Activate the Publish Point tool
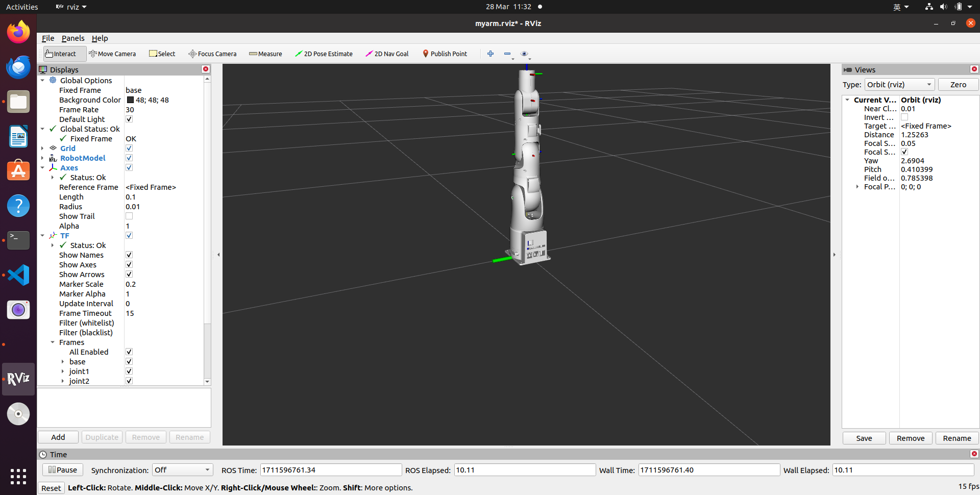980x495 pixels. coord(445,54)
